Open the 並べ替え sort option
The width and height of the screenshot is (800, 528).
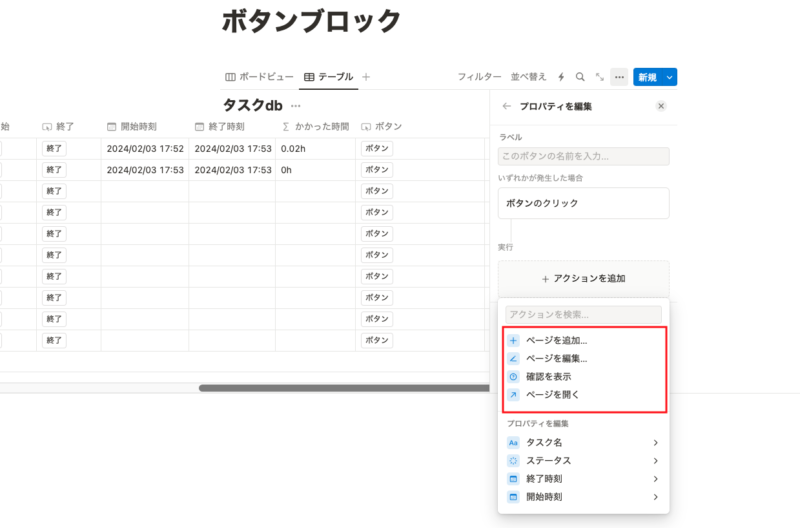[528, 77]
